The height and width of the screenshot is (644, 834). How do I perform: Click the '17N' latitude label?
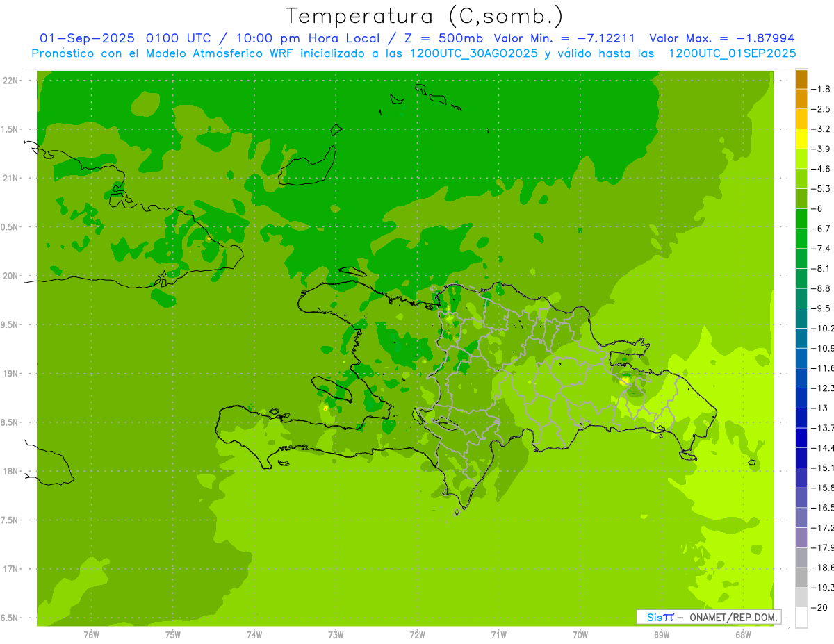10,569
